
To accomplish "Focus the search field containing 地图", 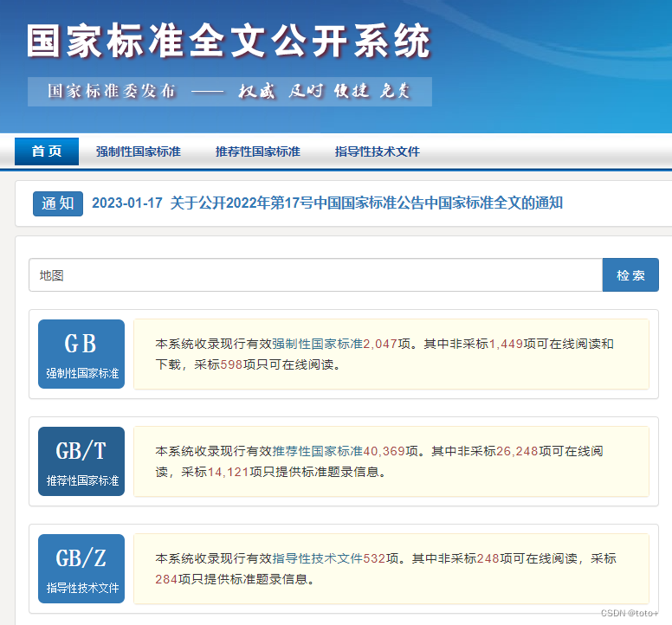I will (316, 275).
